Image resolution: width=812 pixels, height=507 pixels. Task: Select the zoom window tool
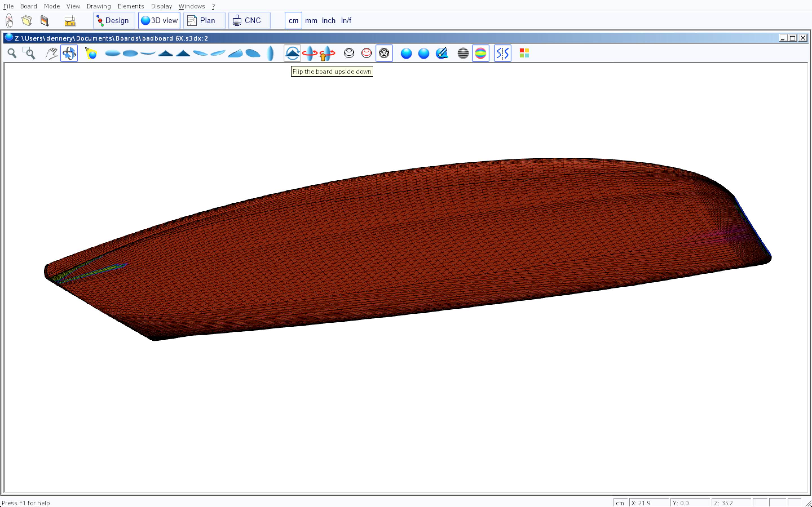29,53
